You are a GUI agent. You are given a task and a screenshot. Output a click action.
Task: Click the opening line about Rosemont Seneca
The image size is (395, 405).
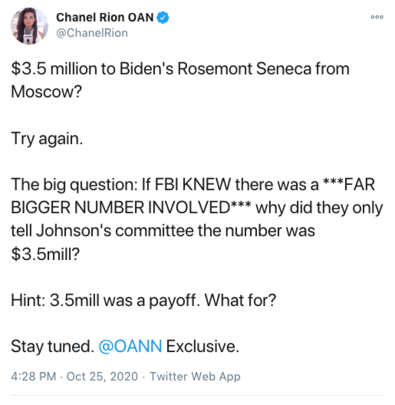click(x=180, y=69)
